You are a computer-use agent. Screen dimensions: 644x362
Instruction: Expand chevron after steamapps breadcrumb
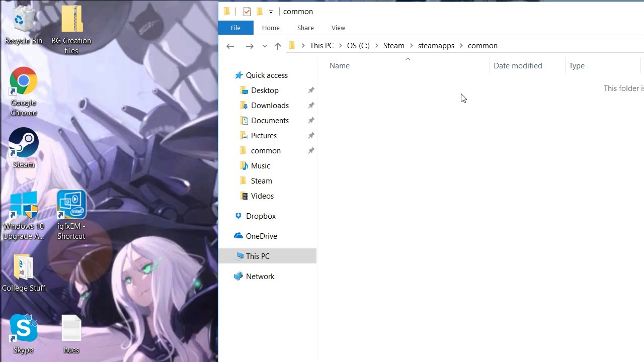461,46
